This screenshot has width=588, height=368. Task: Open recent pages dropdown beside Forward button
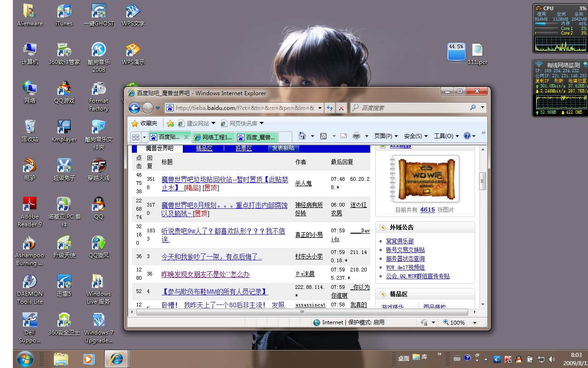(158, 108)
